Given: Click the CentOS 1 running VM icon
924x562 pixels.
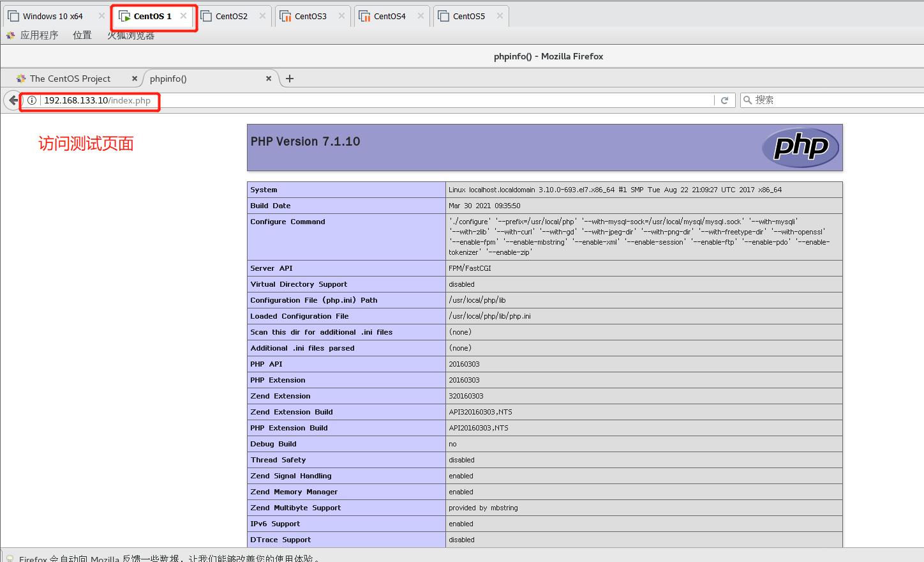Looking at the screenshot, I should pos(125,16).
